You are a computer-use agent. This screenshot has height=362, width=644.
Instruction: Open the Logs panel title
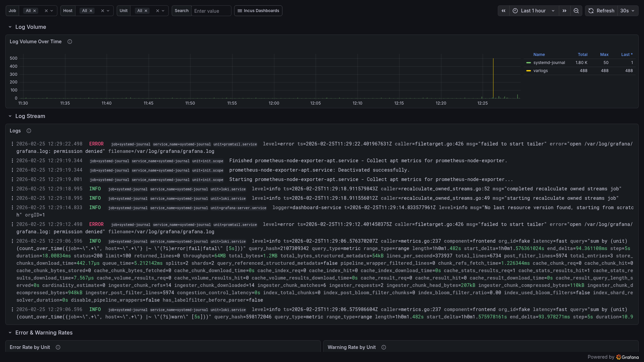(15, 131)
